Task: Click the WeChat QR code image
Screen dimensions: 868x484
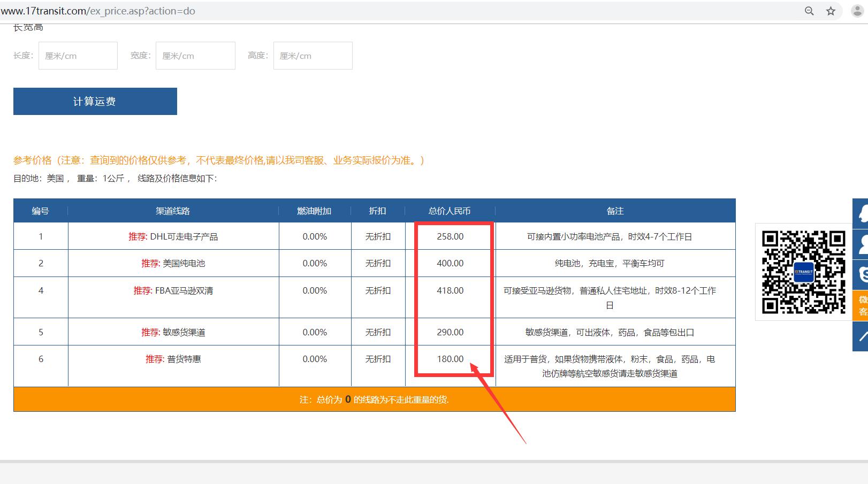Action: point(803,272)
